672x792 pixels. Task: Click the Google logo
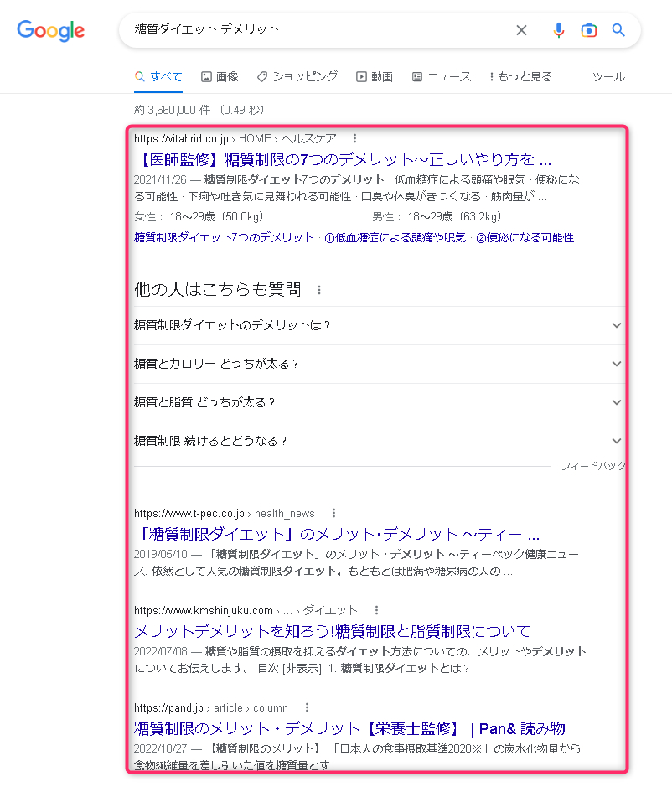pyautogui.click(x=51, y=30)
